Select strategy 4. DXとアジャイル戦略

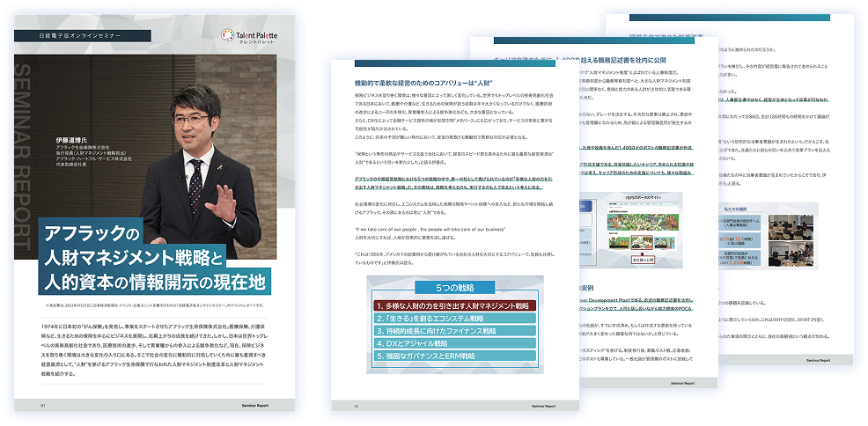pyautogui.click(x=454, y=343)
